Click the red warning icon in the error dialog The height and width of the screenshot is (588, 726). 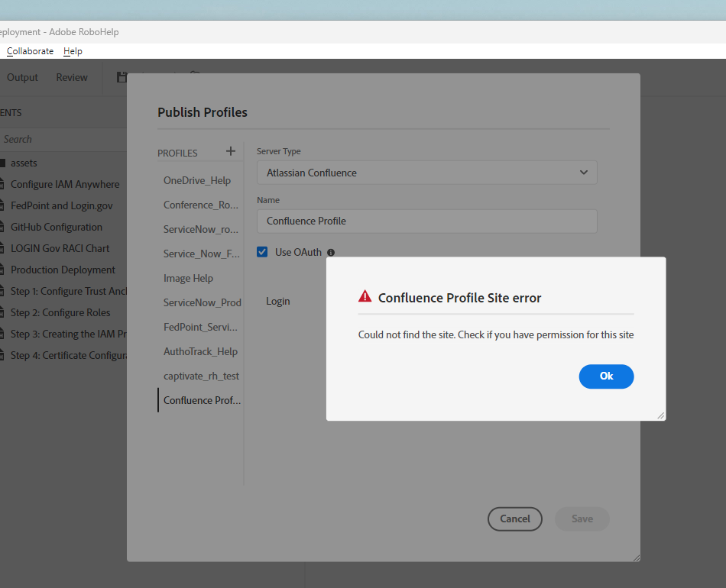click(x=365, y=296)
